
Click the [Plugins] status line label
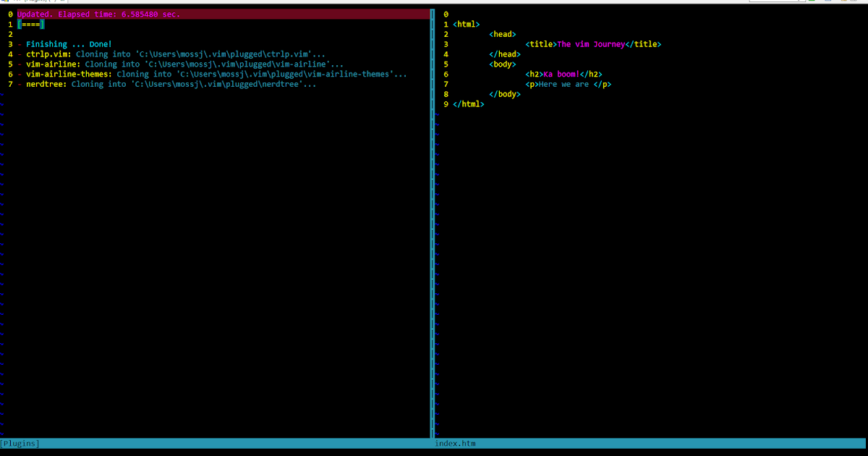[20, 443]
